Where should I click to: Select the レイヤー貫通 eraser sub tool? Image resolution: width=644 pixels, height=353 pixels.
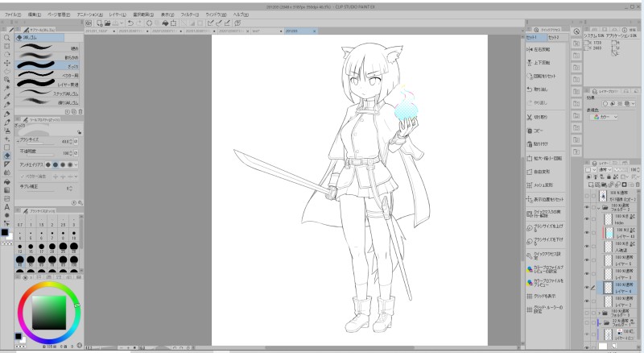tap(48, 85)
